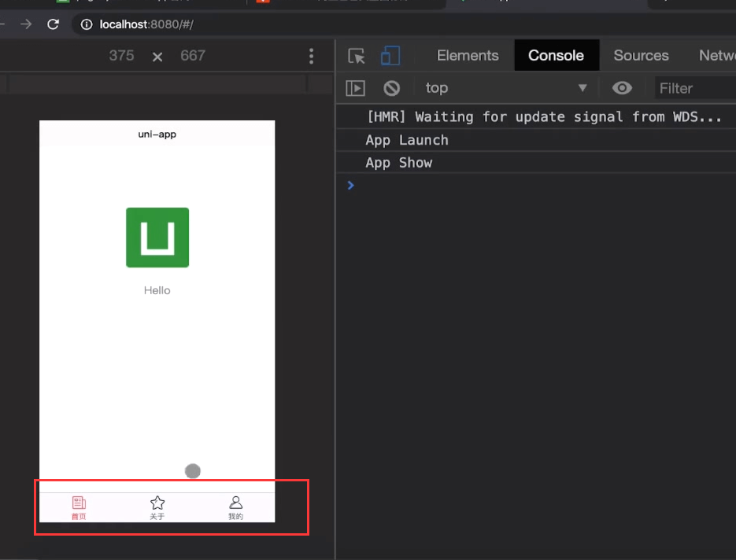Switch to the Console tab
Screen dimensions: 736x560
point(557,55)
